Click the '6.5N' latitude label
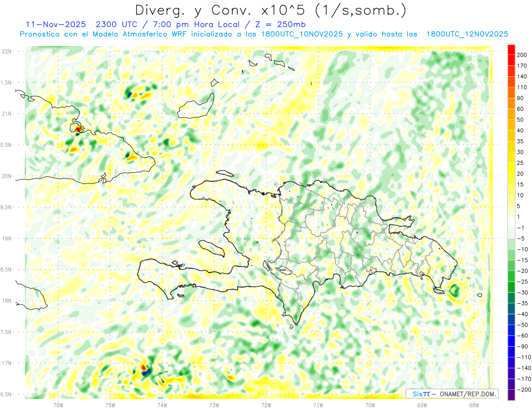This screenshot has height=411, width=532. [x=6, y=394]
